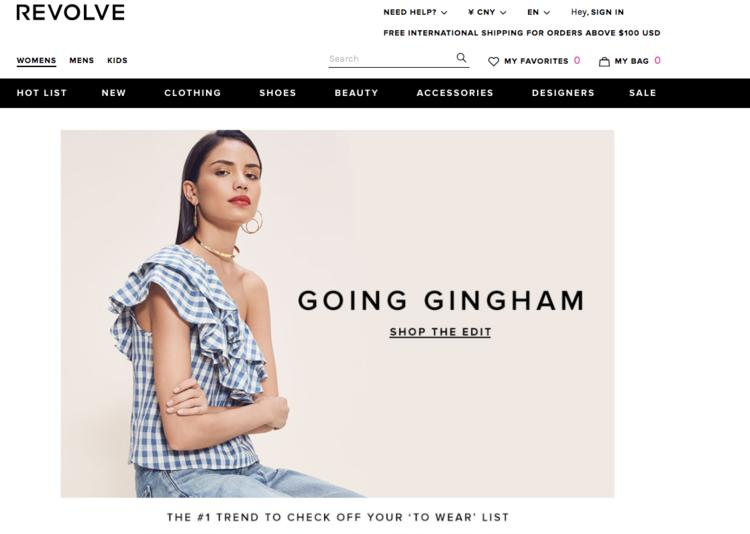The image size is (750, 534).
Task: Open the Hot List menu
Action: point(42,93)
